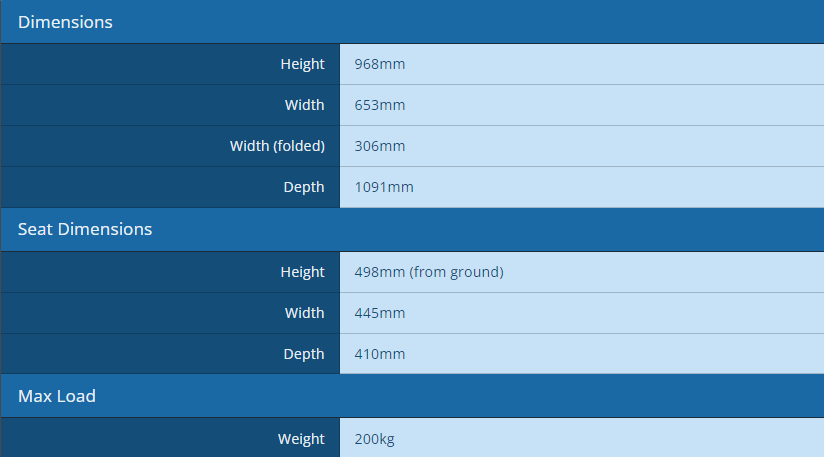Click the 1091mm depth value

(384, 187)
